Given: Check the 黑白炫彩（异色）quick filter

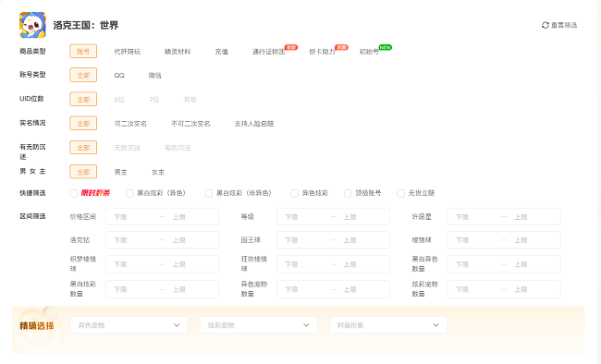Looking at the screenshot, I should pyautogui.click(x=129, y=193).
